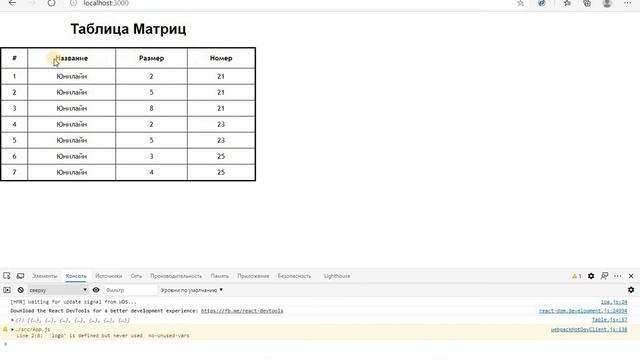640x360 pixels.
Task: Open the fb.me/react-devtools link
Action: tap(242, 311)
